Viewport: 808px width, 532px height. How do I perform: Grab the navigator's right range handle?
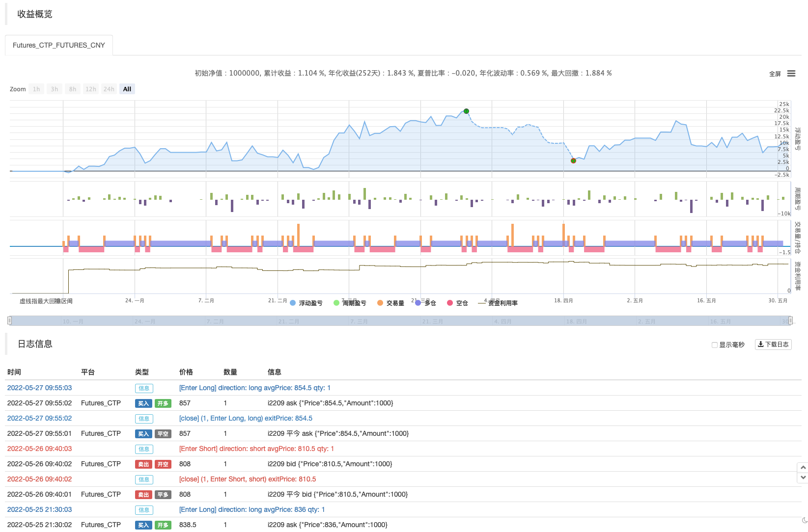(x=790, y=321)
